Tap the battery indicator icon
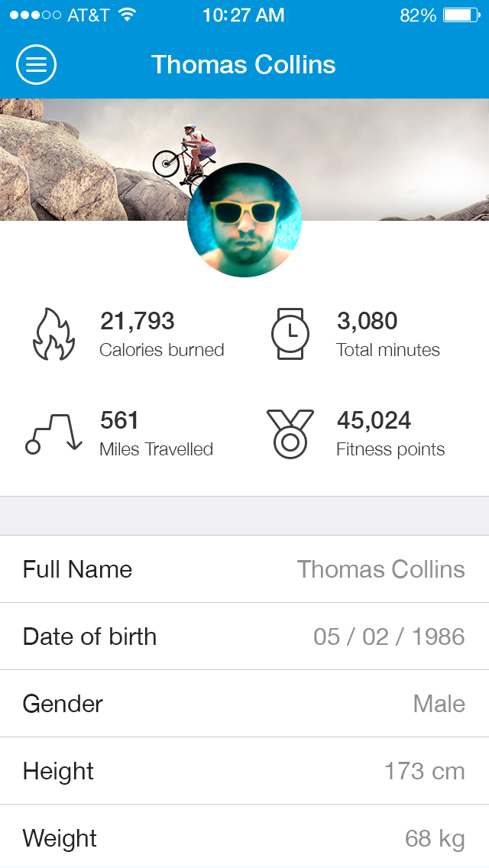This screenshot has height=868, width=489. click(461, 15)
